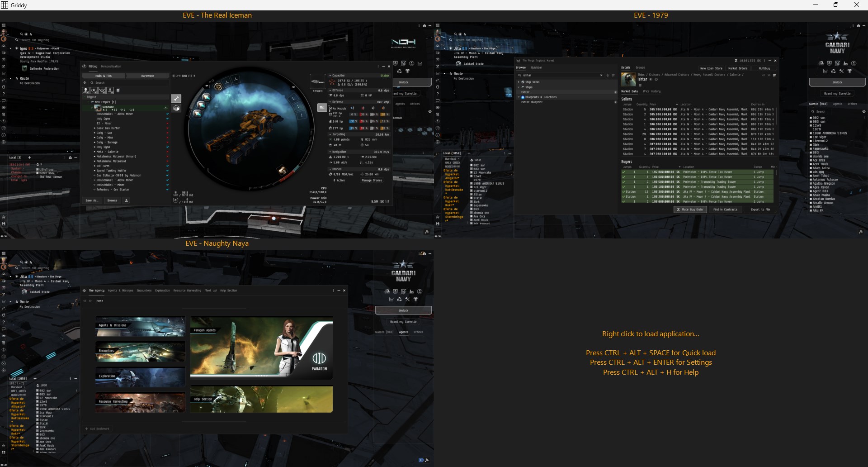Click the Ishtar item portrait in market details
Viewport: 868px width, 467px height.
tap(628, 79)
